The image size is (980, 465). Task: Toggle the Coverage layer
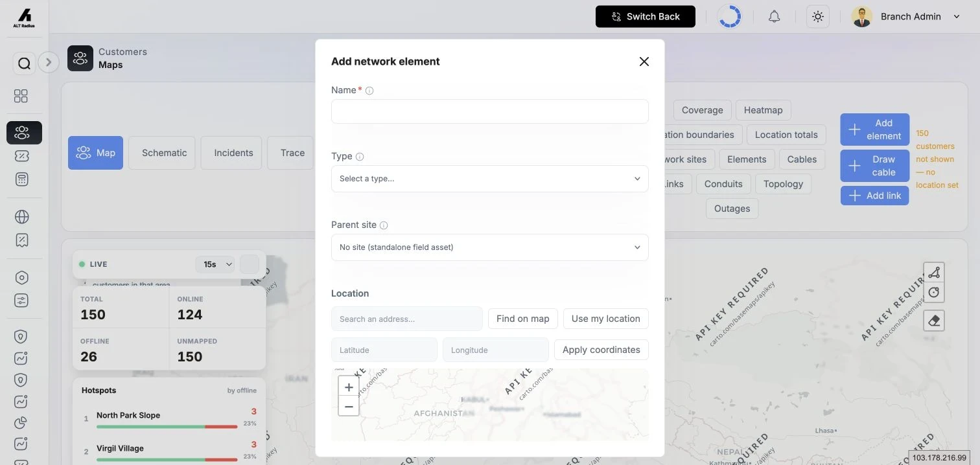(703, 110)
